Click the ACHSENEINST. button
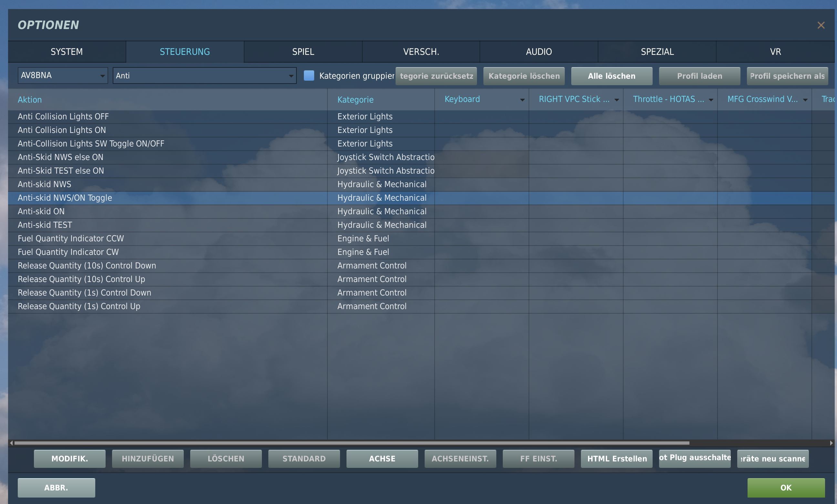This screenshot has width=837, height=504. pyautogui.click(x=460, y=459)
